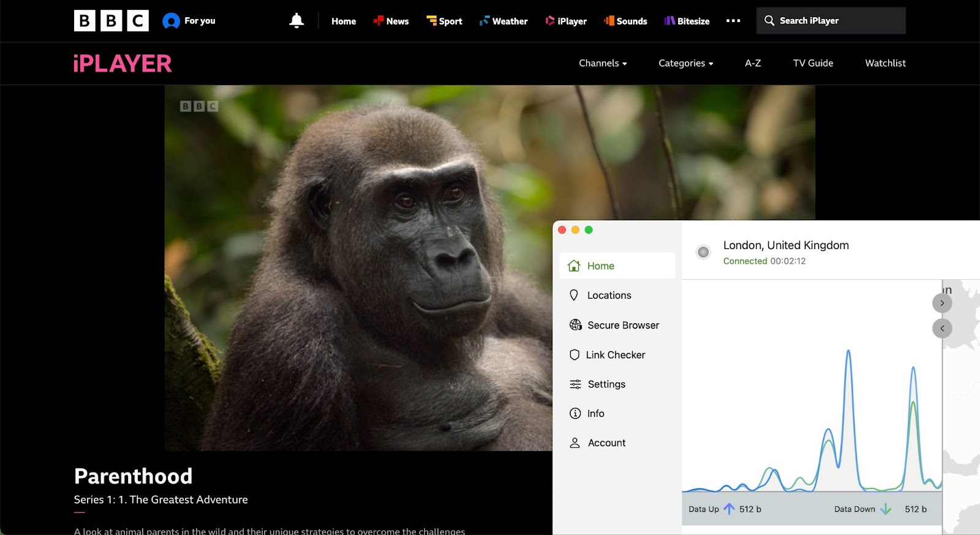Image resolution: width=980 pixels, height=535 pixels.
Task: Click the BBC logo in the header
Action: [x=111, y=21]
